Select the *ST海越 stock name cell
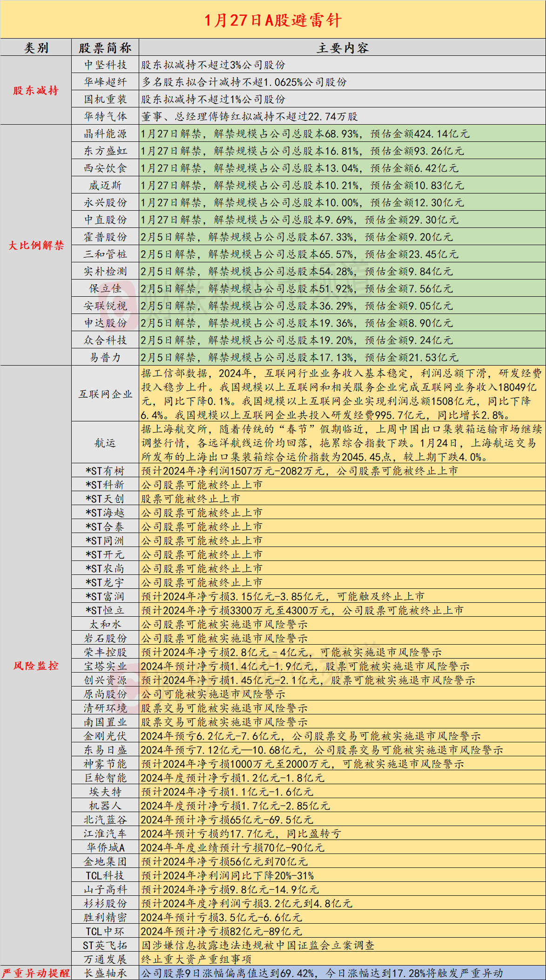The height and width of the screenshot is (980, 546). (105, 513)
